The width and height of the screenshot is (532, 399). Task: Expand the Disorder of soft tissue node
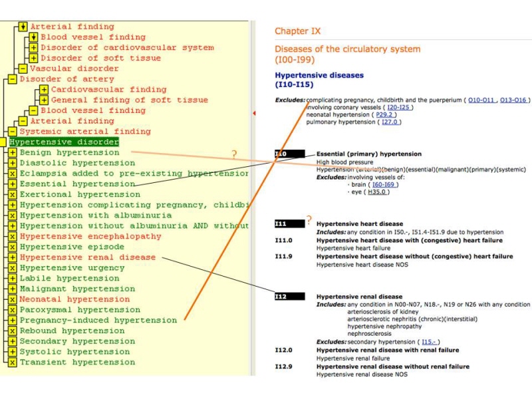[33, 59]
